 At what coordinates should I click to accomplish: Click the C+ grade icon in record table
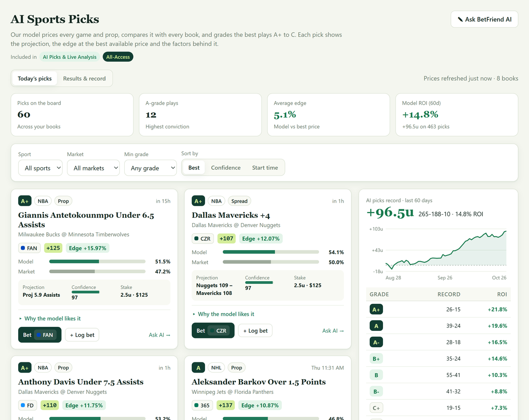coord(376,408)
